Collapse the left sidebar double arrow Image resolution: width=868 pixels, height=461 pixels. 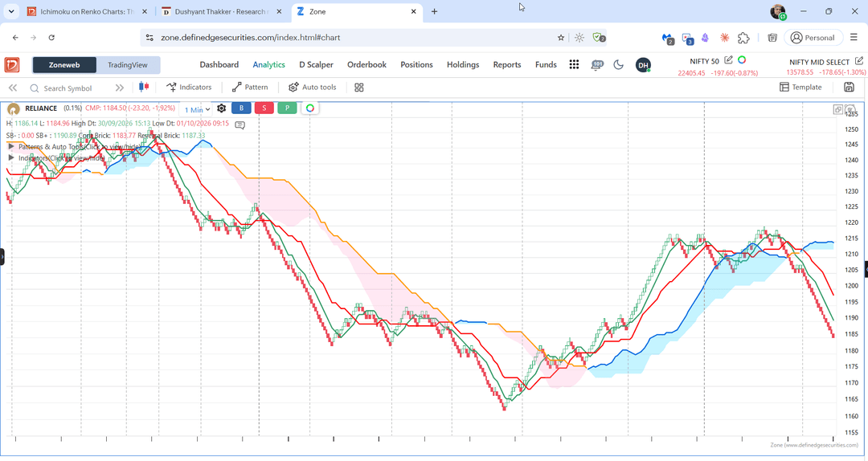click(x=13, y=88)
